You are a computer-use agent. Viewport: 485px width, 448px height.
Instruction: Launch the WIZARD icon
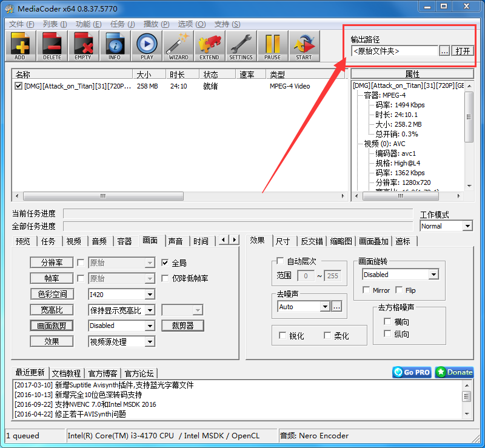178,45
